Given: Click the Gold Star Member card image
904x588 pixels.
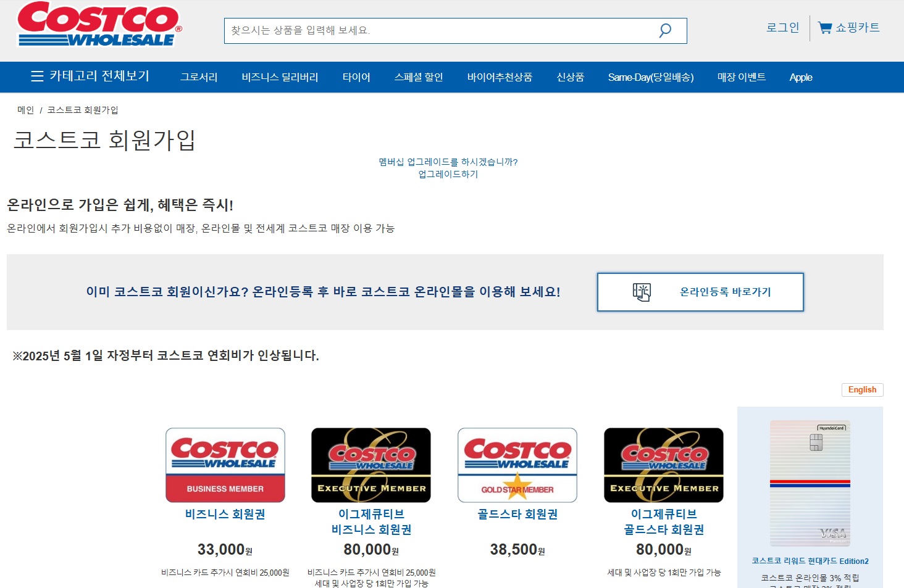Looking at the screenshot, I should [x=517, y=465].
